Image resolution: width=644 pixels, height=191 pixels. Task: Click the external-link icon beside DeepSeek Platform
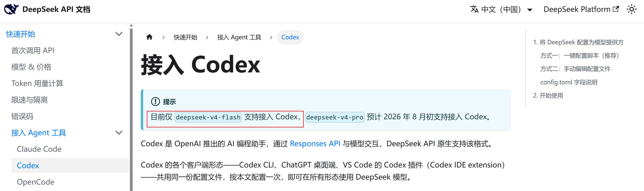(x=616, y=9)
